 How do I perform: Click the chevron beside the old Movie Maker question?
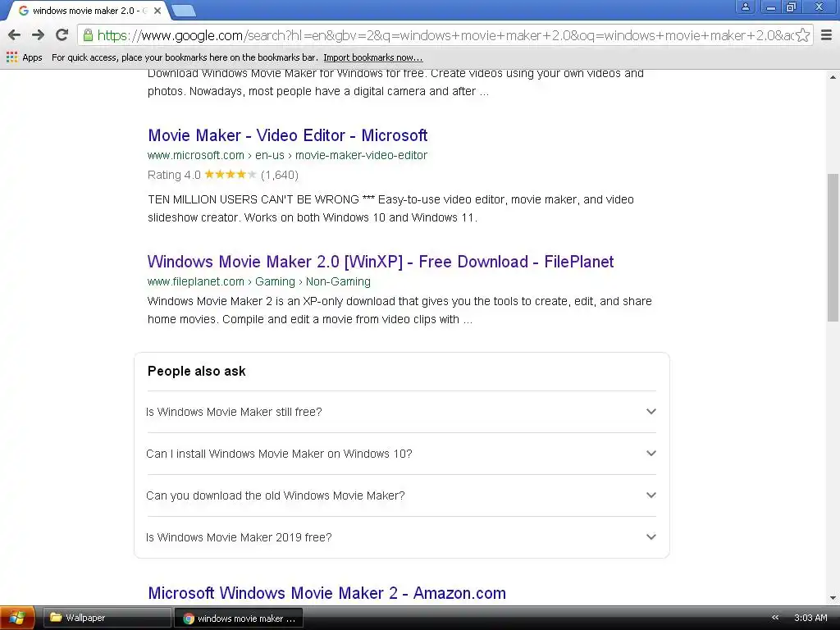651,495
